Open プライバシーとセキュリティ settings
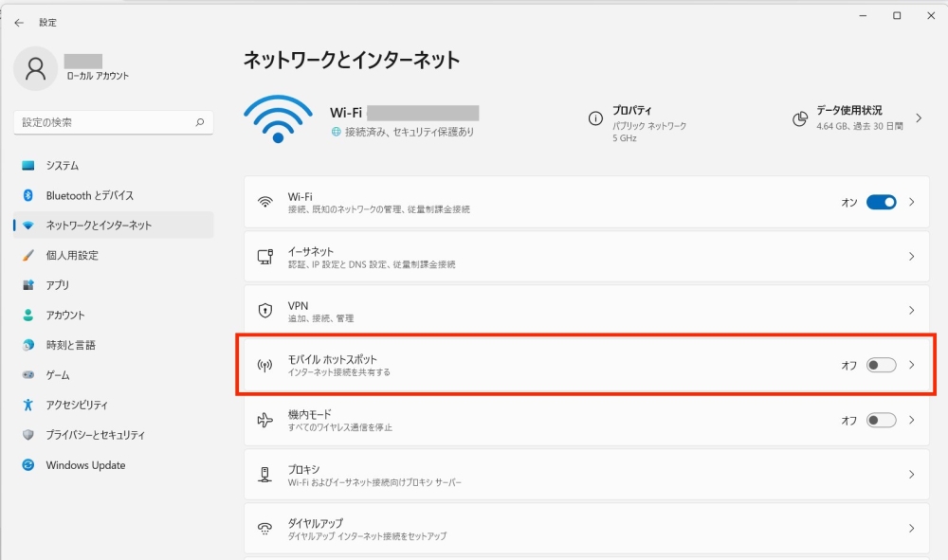948x560 pixels. point(95,435)
